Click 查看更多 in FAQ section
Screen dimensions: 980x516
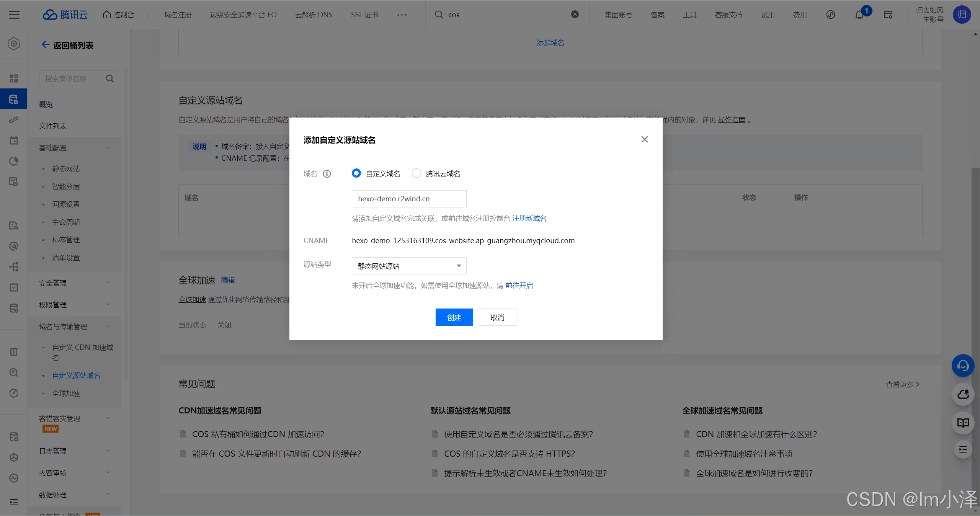pyautogui.click(x=902, y=384)
